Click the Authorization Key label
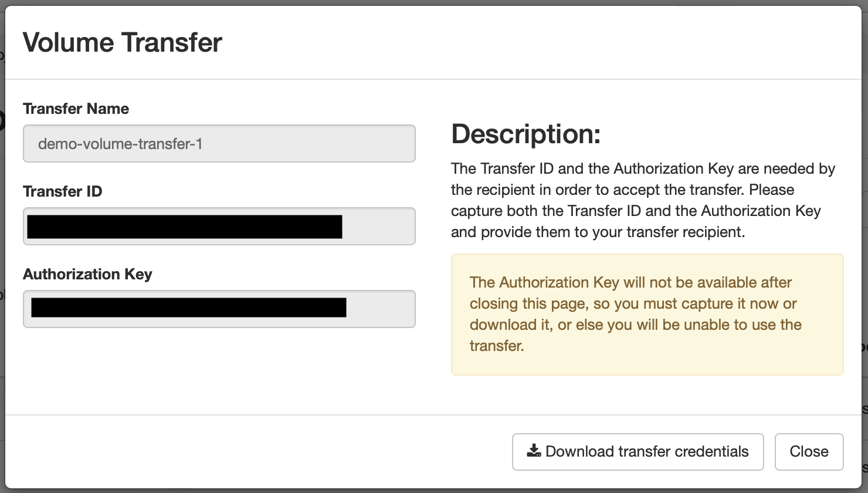 coord(87,274)
